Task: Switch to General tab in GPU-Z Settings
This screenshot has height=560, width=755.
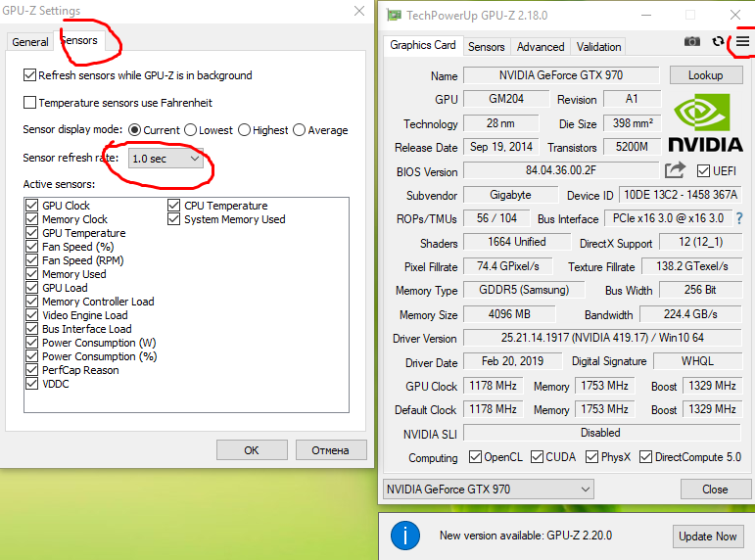Action: pos(29,42)
